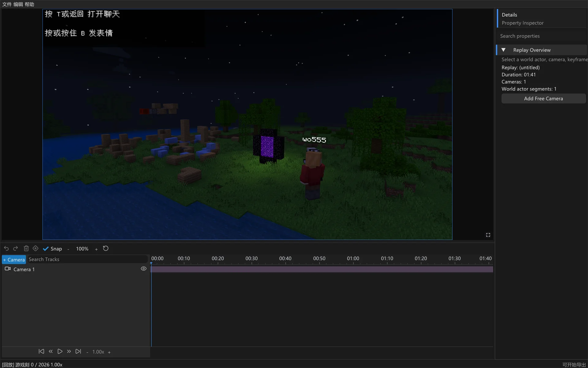Click the Duration: 01:41 text
The width and height of the screenshot is (588, 368).
pos(518,75)
